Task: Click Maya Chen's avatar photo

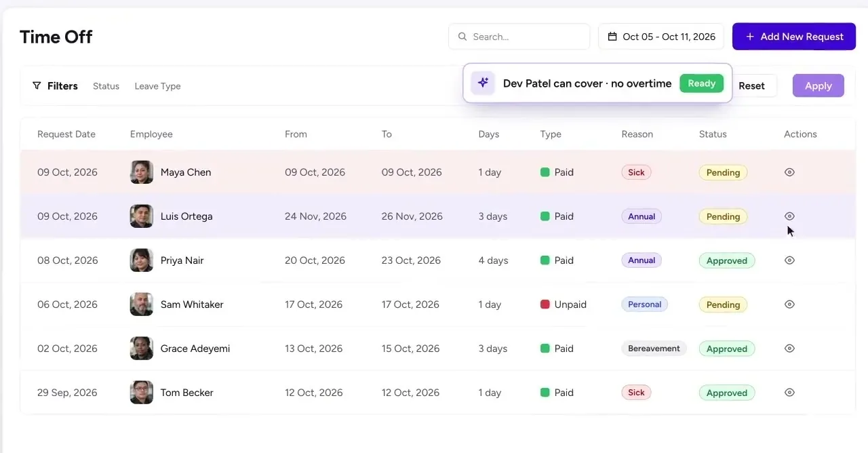Action: (x=142, y=172)
